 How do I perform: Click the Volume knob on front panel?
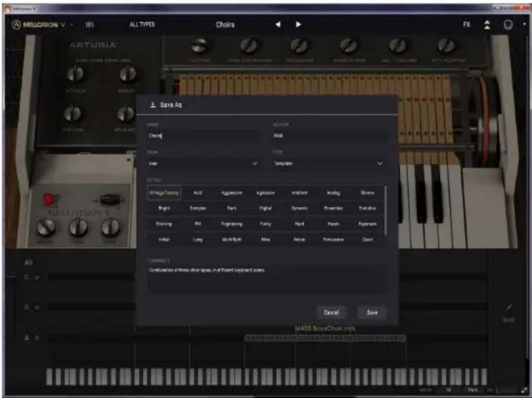coord(46,227)
